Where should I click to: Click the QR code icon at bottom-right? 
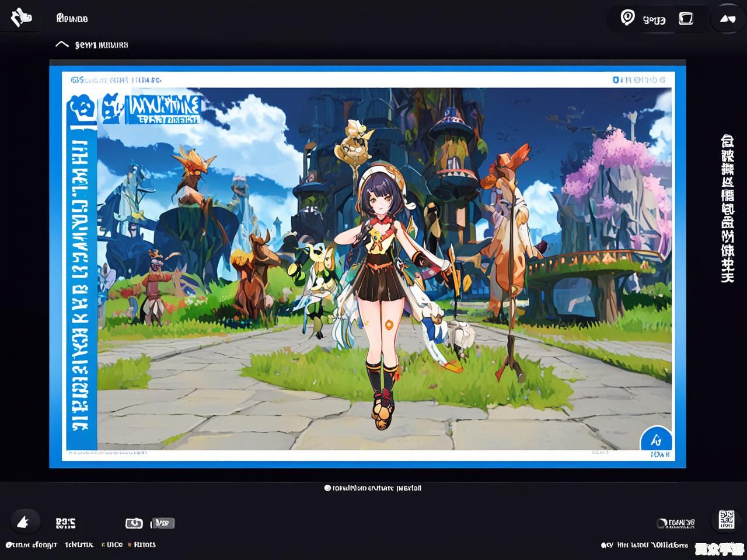coord(726,519)
